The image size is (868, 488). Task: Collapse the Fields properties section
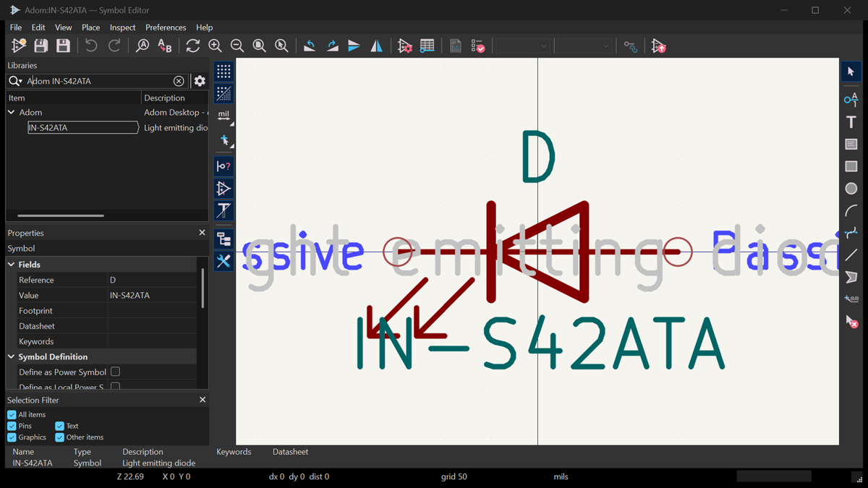pyautogui.click(x=12, y=265)
